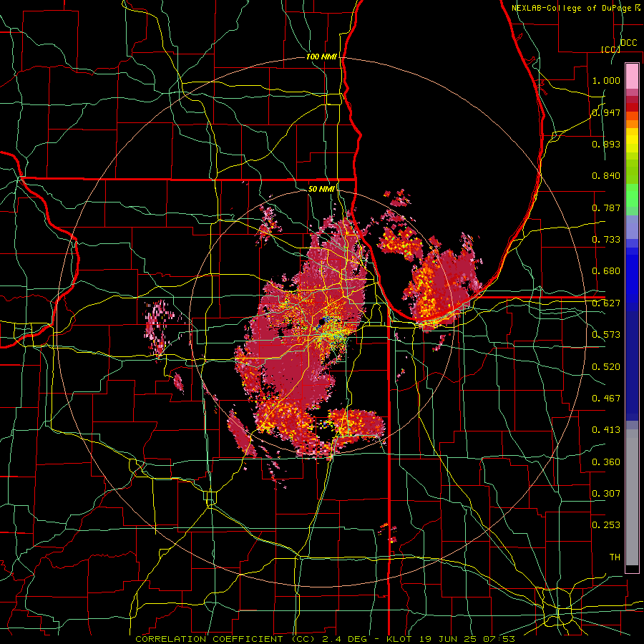This screenshot has width=644, height=644.
Task: Pick the orange swatch below 0.947
Action: (632, 124)
